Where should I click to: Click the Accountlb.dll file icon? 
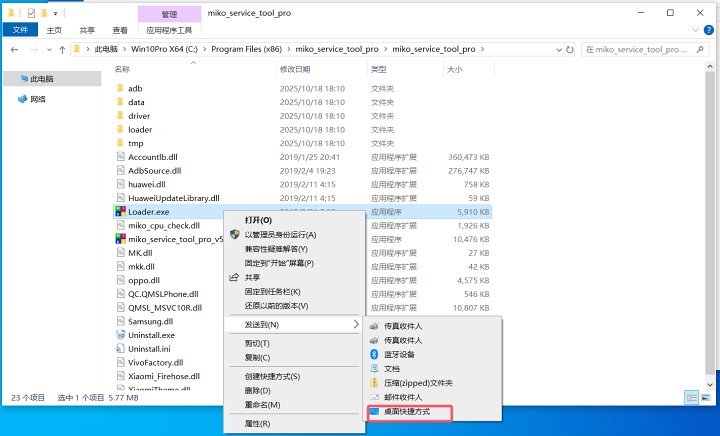click(120, 157)
